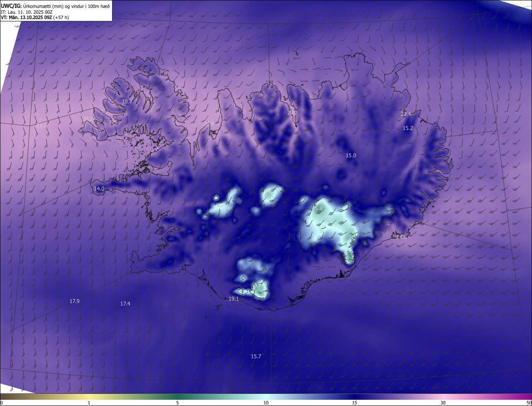Click the 19.1 value on south coast
Viewport: 532px width, 406px height.
pyautogui.click(x=234, y=299)
